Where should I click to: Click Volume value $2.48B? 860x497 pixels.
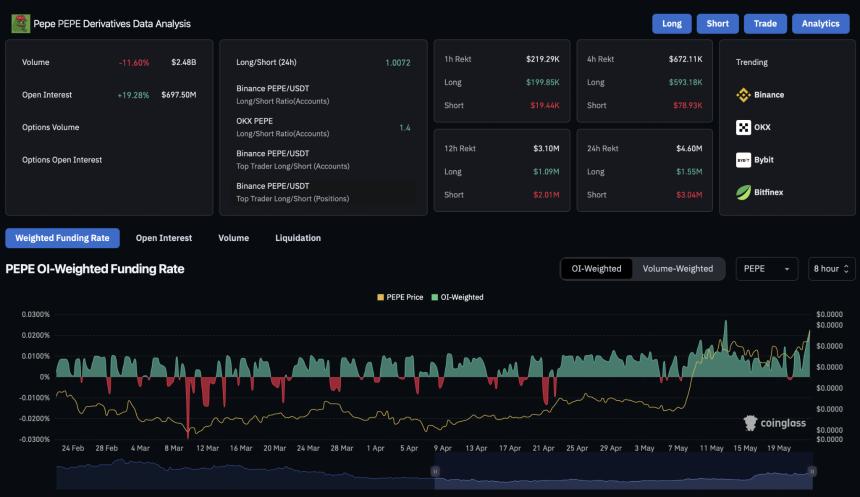[184, 63]
